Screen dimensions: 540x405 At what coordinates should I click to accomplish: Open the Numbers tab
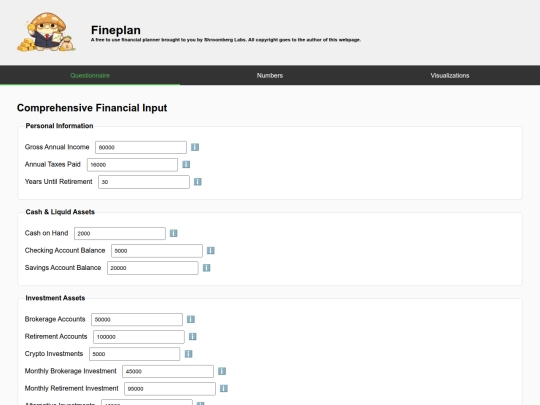(x=270, y=75)
